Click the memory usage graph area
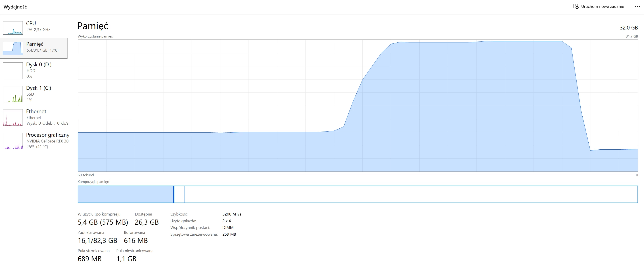The height and width of the screenshot is (268, 644). (x=358, y=105)
